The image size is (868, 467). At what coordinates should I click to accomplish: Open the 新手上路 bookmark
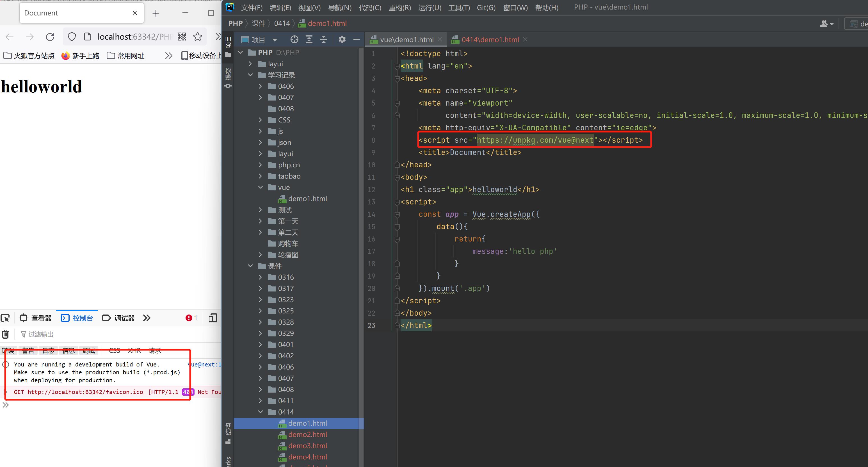(81, 56)
